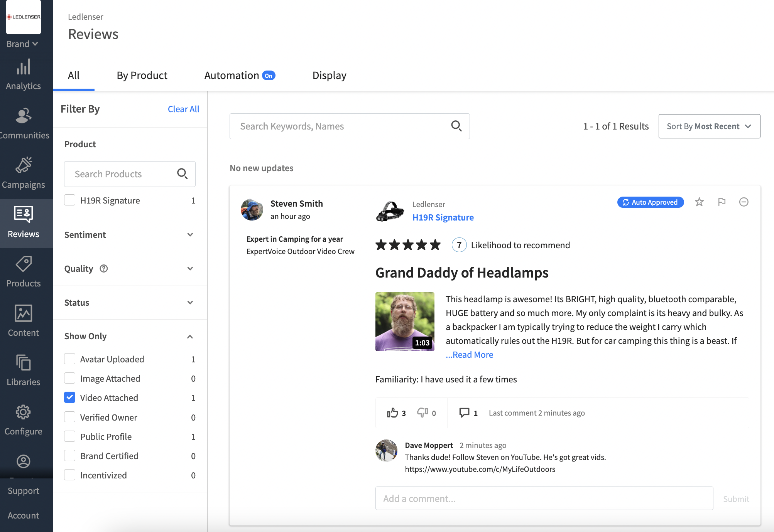
Task: Expand the Status filter section
Action: click(x=130, y=303)
